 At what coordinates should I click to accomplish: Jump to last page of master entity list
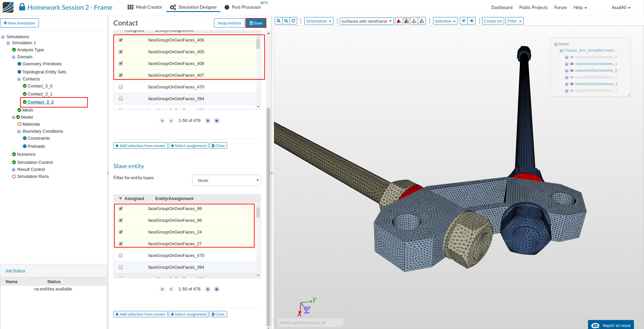pyautogui.click(x=217, y=121)
